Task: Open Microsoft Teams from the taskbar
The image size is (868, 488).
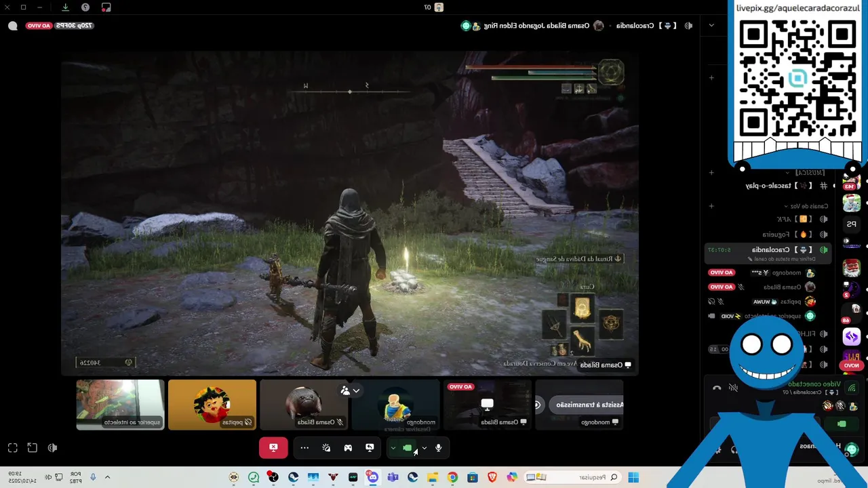Action: click(x=393, y=477)
